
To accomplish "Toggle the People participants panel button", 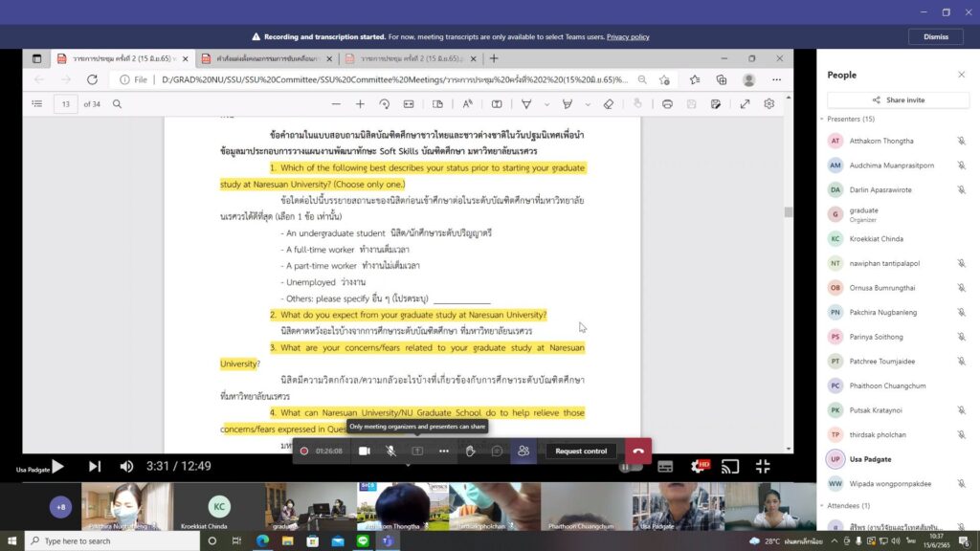I will click(x=523, y=452).
